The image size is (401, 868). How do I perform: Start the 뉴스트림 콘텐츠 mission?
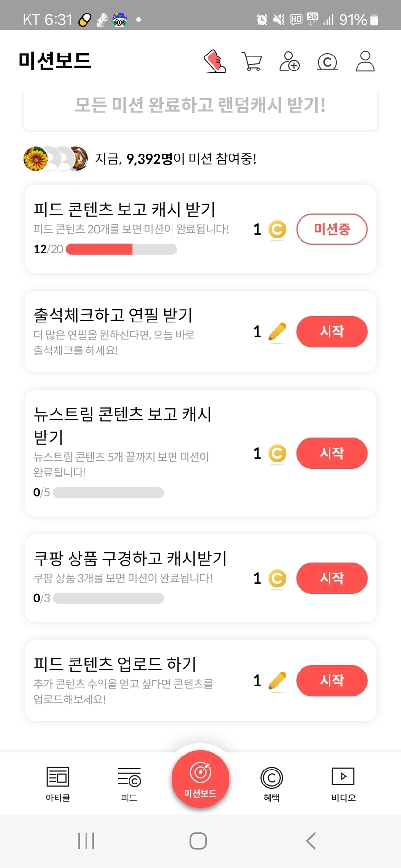coord(331,453)
